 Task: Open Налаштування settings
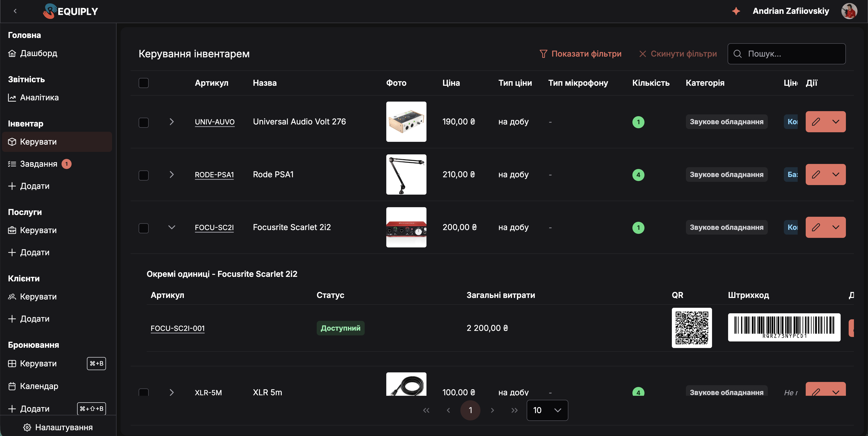[58, 427]
